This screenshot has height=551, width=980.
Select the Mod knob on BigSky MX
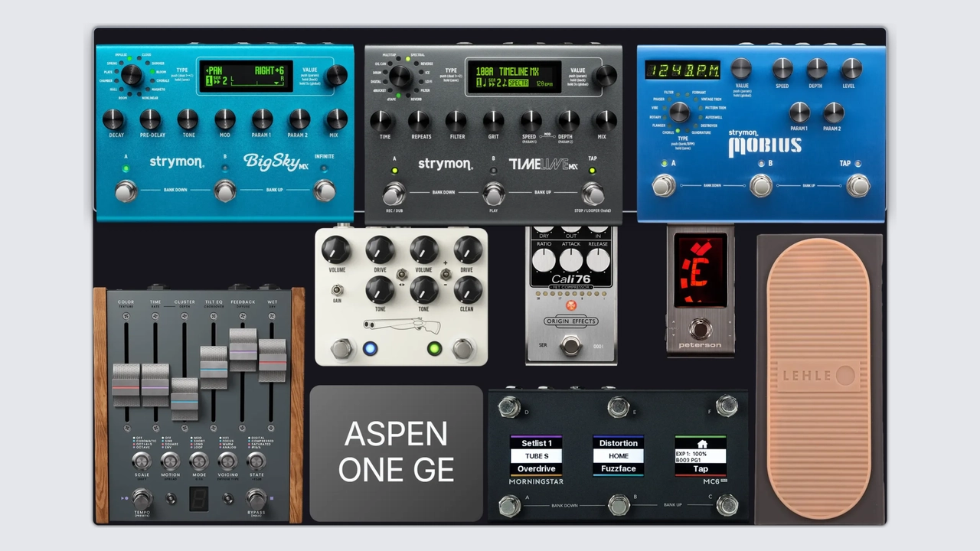coord(225,119)
